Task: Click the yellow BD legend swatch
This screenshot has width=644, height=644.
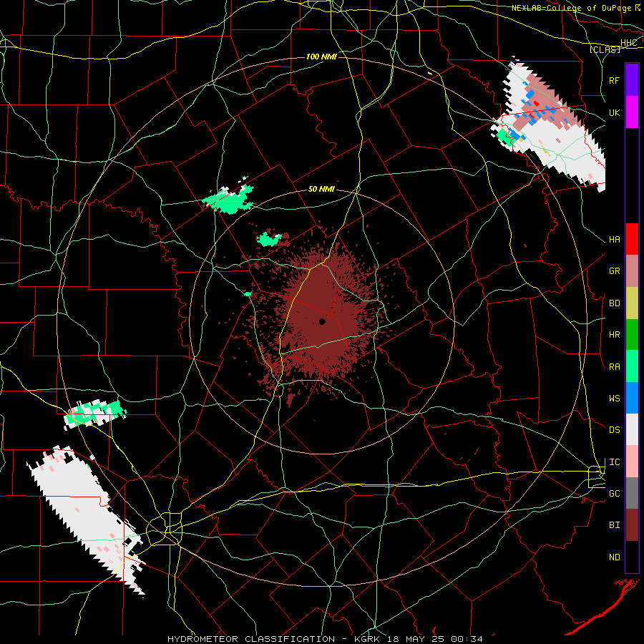Action: (632, 303)
